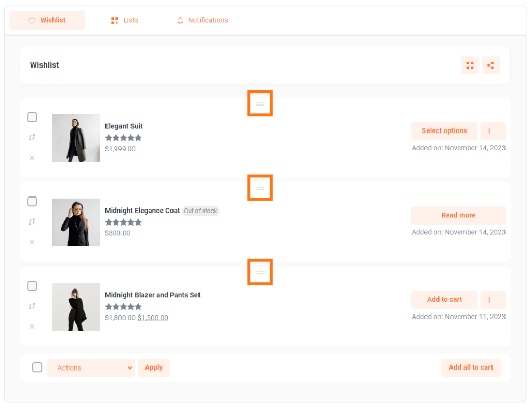Viewport: 532px width, 407px height.
Task: Click drag handle above Midnight Blazer set
Action: click(x=260, y=272)
